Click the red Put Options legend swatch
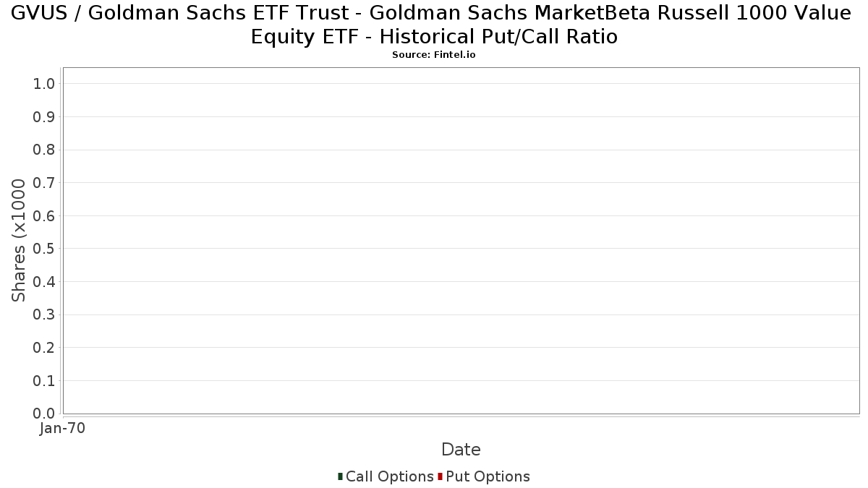Viewport: 868px width, 488px height. 440,476
